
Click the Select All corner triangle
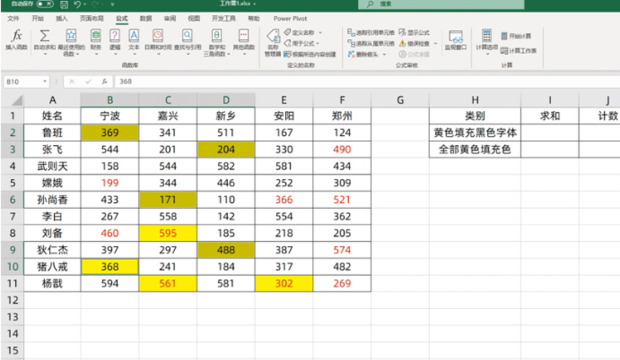(17, 100)
